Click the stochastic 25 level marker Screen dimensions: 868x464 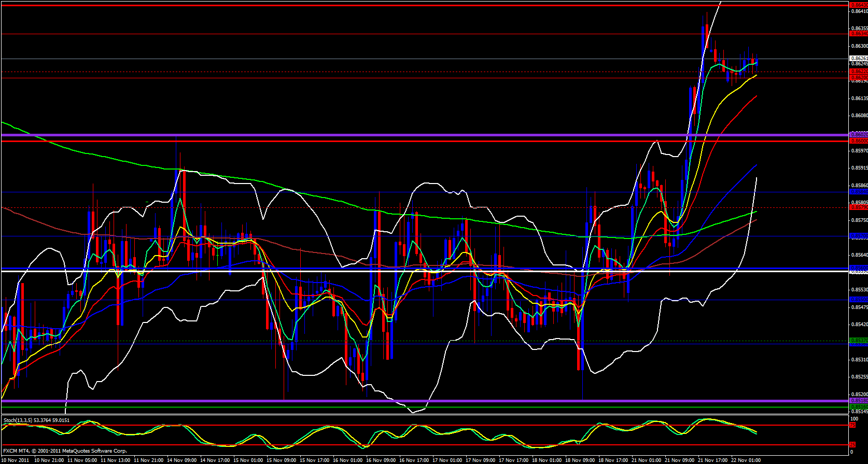(852, 445)
